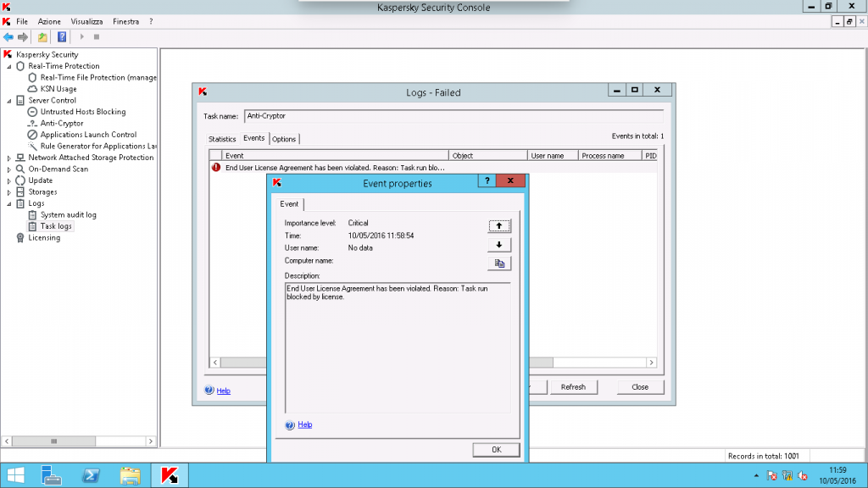Collapse the Server Control node
Viewport: 868px width, 488px height.
click(8, 101)
